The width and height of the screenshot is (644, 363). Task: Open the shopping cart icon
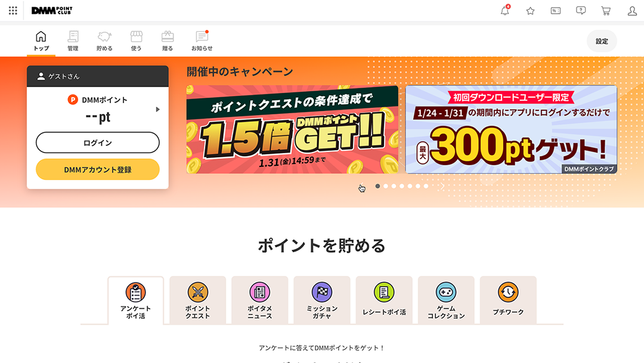click(x=606, y=11)
